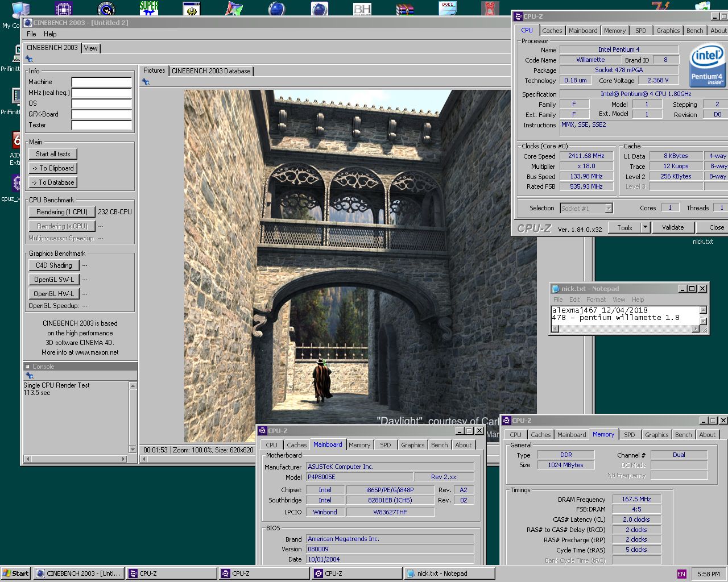This screenshot has width=728, height=582.
Task: Click the nick.txt - Notepad taskbar button
Action: pyautogui.click(x=449, y=573)
